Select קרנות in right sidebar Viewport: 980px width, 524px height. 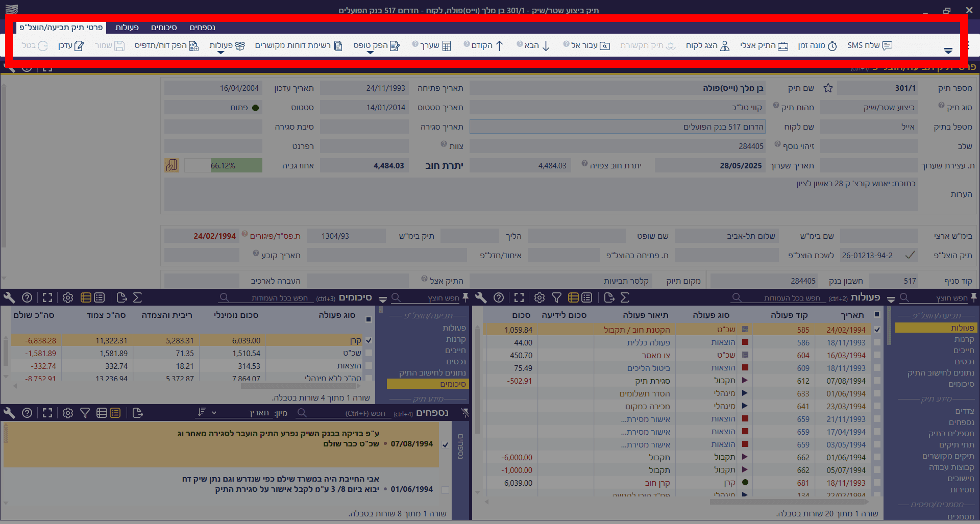(x=964, y=339)
